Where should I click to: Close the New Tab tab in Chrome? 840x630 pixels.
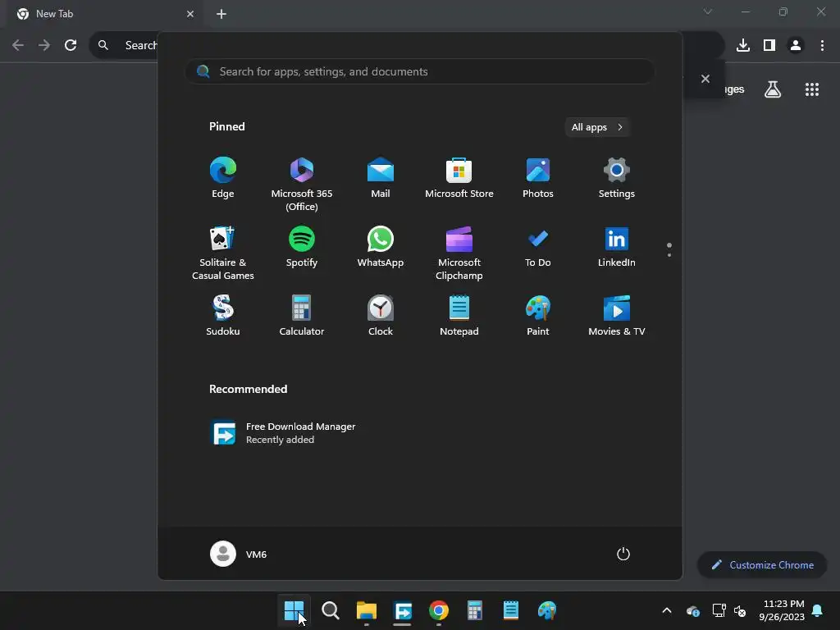(x=190, y=14)
